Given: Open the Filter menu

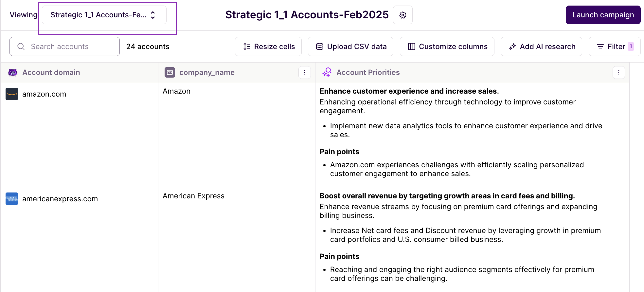Looking at the screenshot, I should pos(614,46).
